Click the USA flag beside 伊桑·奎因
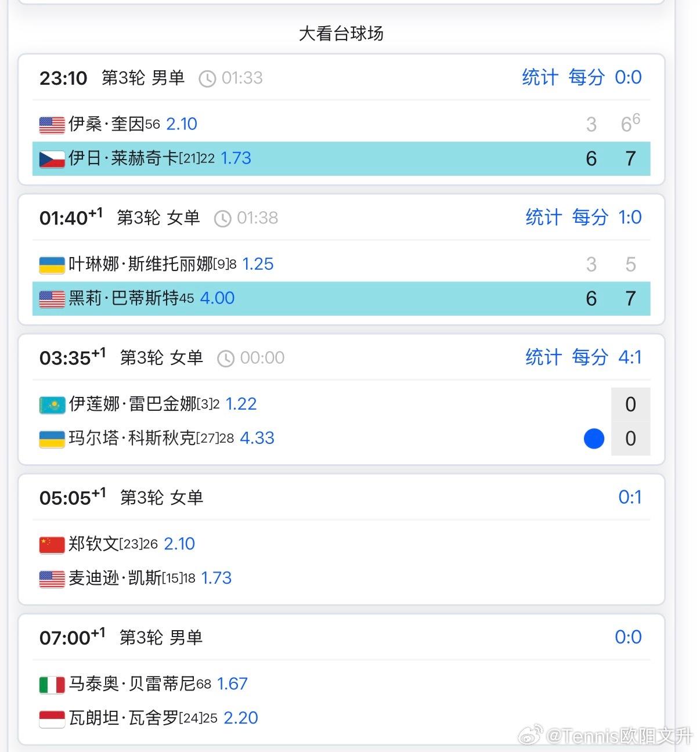 [52, 124]
